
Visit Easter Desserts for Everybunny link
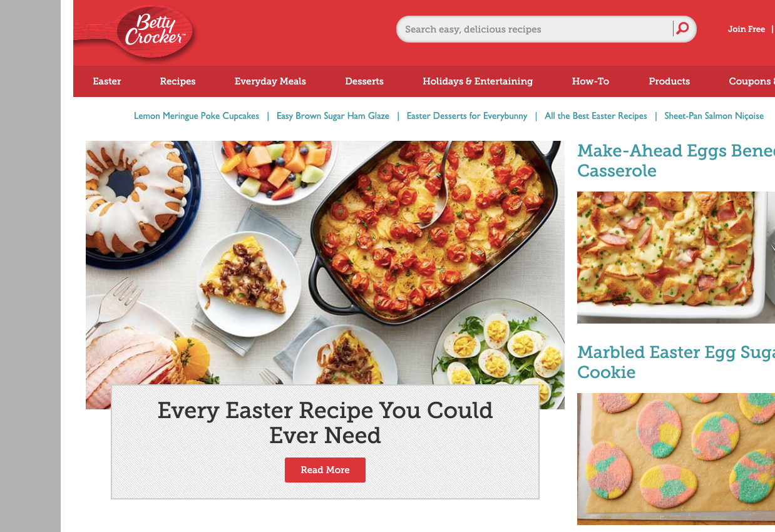coord(467,116)
